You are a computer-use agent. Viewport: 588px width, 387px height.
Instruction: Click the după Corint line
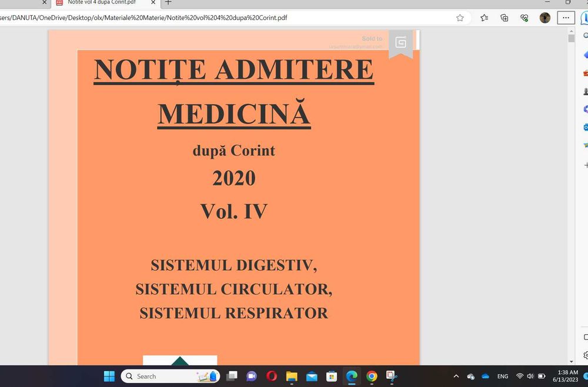click(x=233, y=150)
